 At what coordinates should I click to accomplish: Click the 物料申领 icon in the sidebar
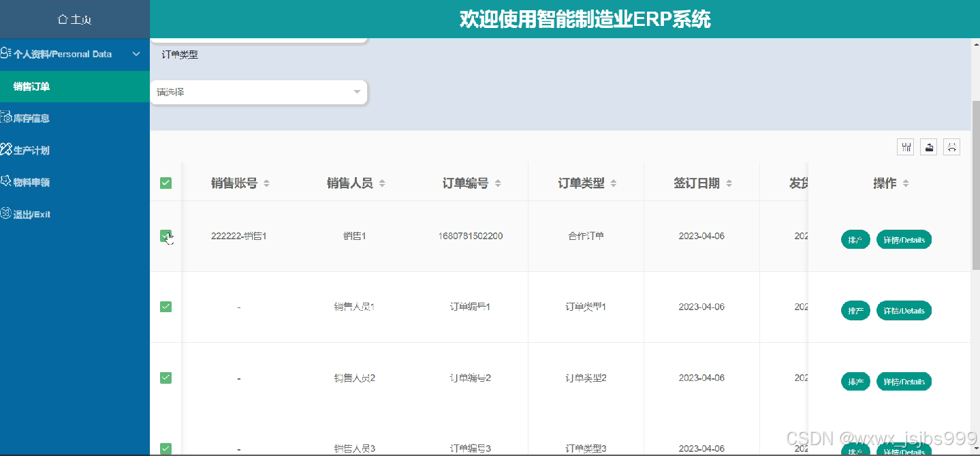(x=5, y=181)
